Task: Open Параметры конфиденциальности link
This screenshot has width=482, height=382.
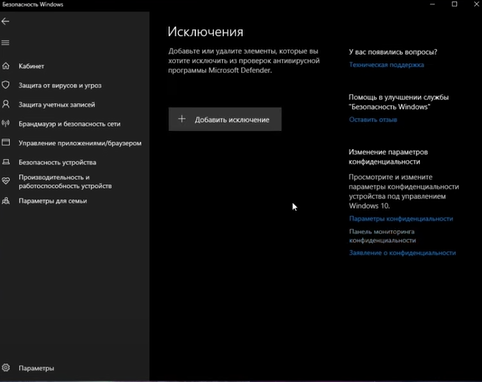Action: coord(401,219)
